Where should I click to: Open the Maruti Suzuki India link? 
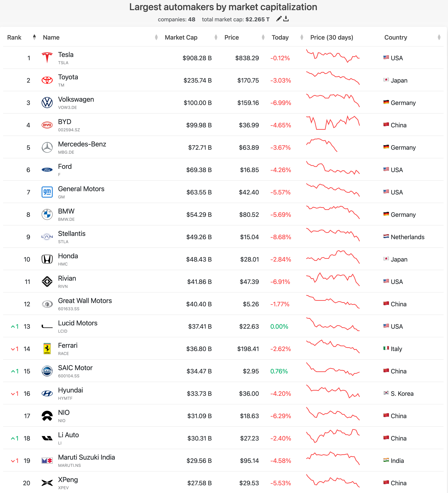click(86, 457)
